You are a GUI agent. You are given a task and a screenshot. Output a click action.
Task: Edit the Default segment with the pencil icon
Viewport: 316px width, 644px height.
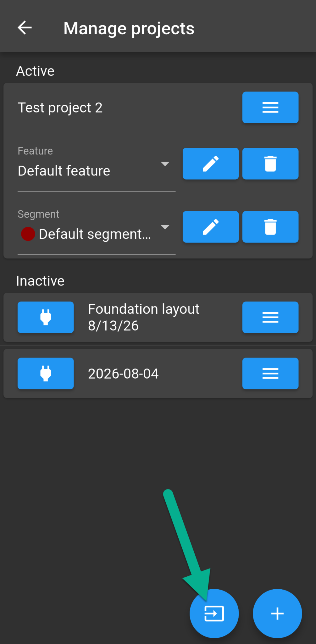point(211,227)
